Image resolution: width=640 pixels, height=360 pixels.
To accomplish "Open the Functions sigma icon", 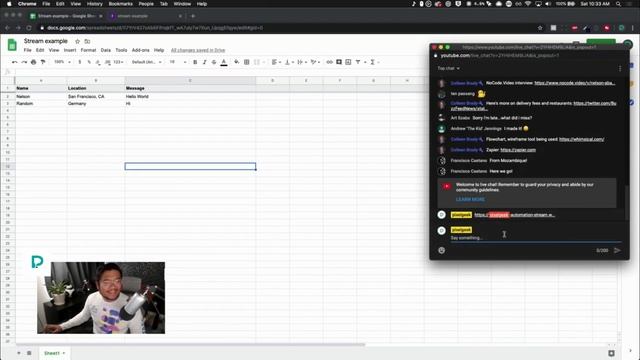I will coord(372,62).
